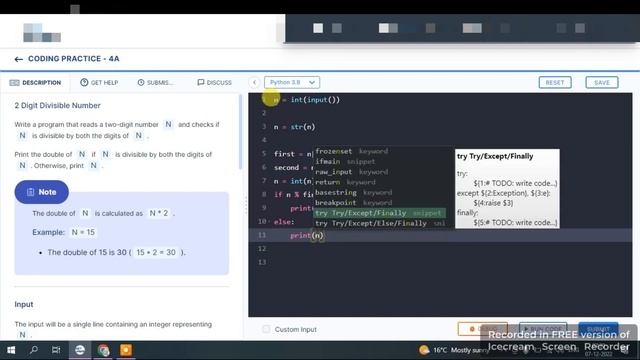Open taskbar Search
Screen dimensions: 640x360
coord(34,350)
